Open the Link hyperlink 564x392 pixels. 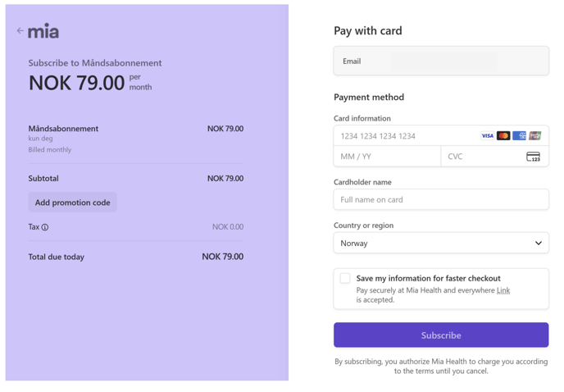point(503,290)
